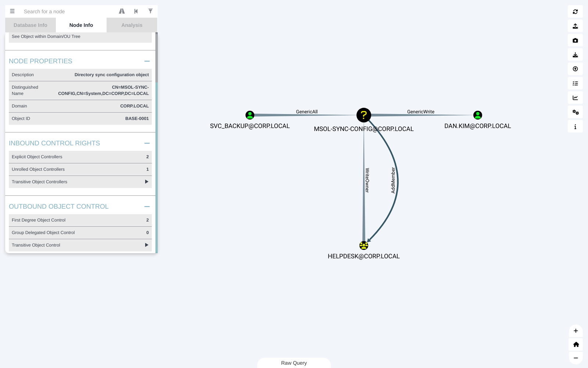Open the checklist icon in right toolbar
Image resolution: width=588 pixels, height=368 pixels.
coord(575,84)
